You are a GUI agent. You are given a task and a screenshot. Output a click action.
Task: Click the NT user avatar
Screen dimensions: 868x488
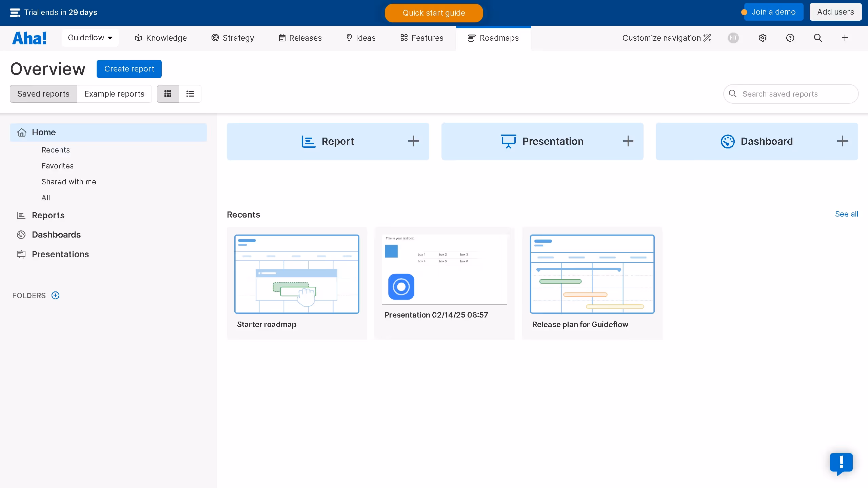[x=733, y=38]
